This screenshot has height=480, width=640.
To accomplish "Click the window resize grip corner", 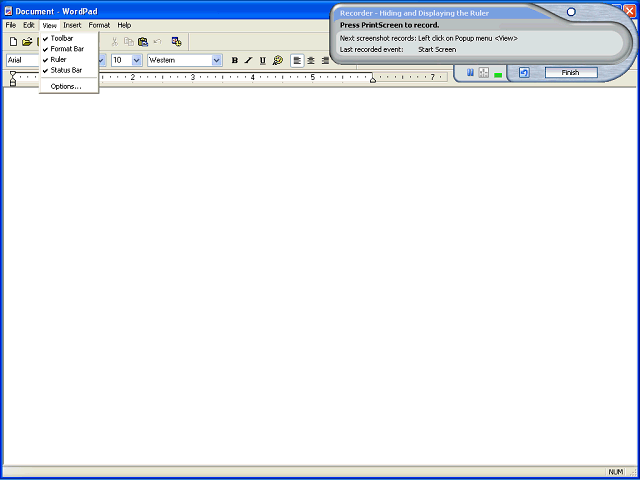I will (633, 472).
